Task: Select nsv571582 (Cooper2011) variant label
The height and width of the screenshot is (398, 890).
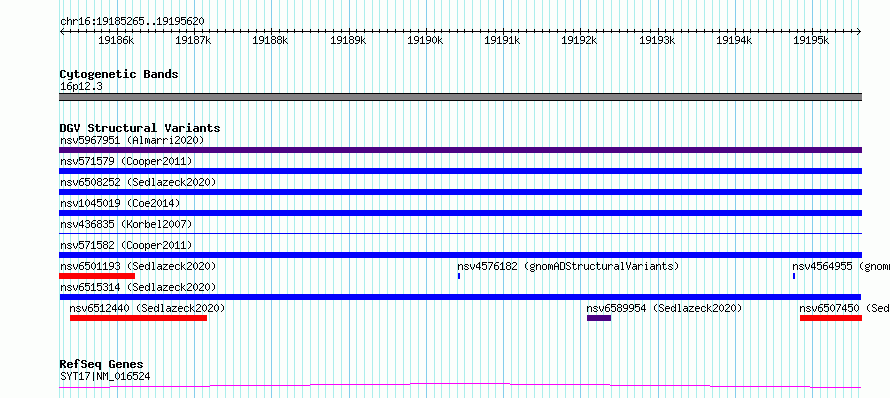Action: [x=126, y=245]
